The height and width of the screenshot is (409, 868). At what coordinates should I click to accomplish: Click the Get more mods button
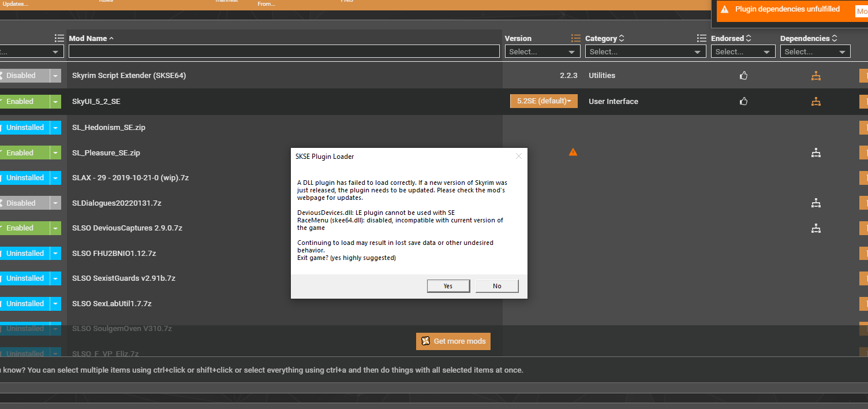453,341
